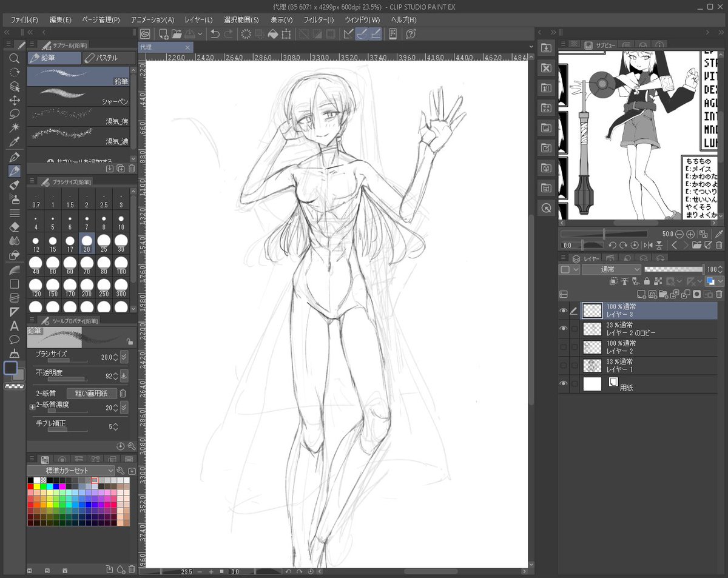Select the Auto select magic wand tool
The height and width of the screenshot is (578, 728).
point(15,128)
